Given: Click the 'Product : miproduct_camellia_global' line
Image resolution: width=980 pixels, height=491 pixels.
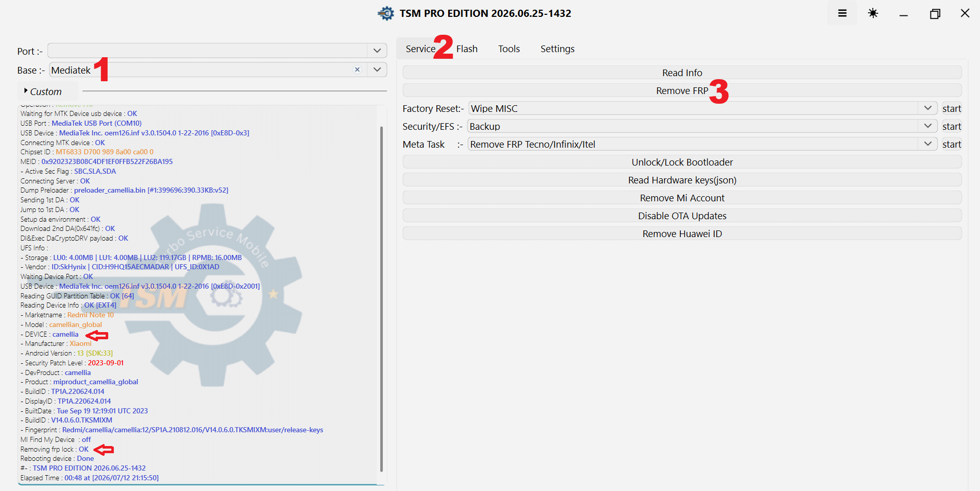Looking at the screenshot, I should 79,382.
